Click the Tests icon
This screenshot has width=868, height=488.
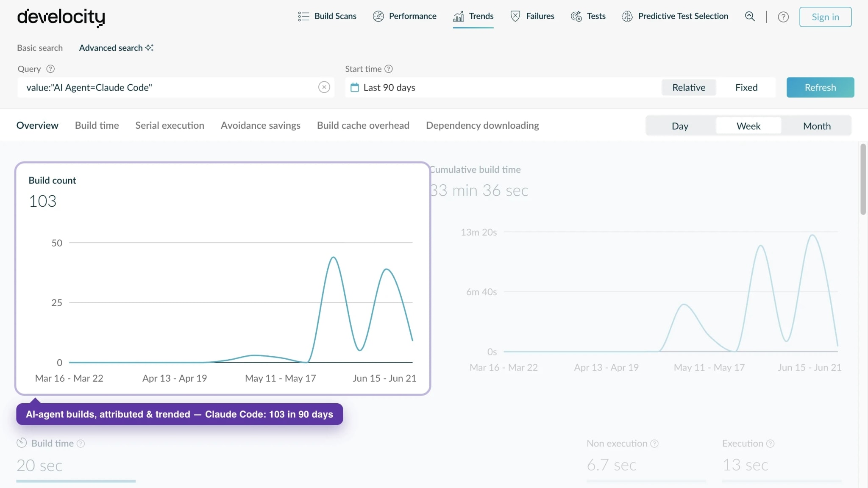576,16
